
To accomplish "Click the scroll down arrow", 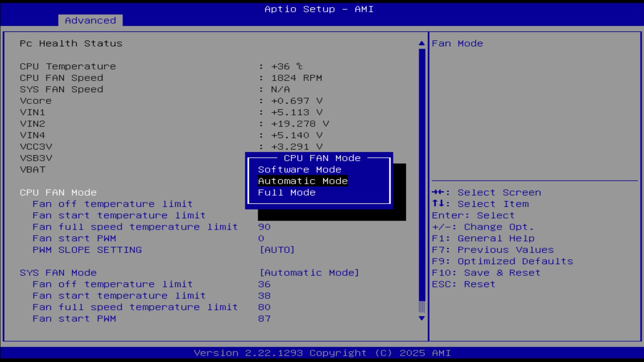I will [422, 318].
